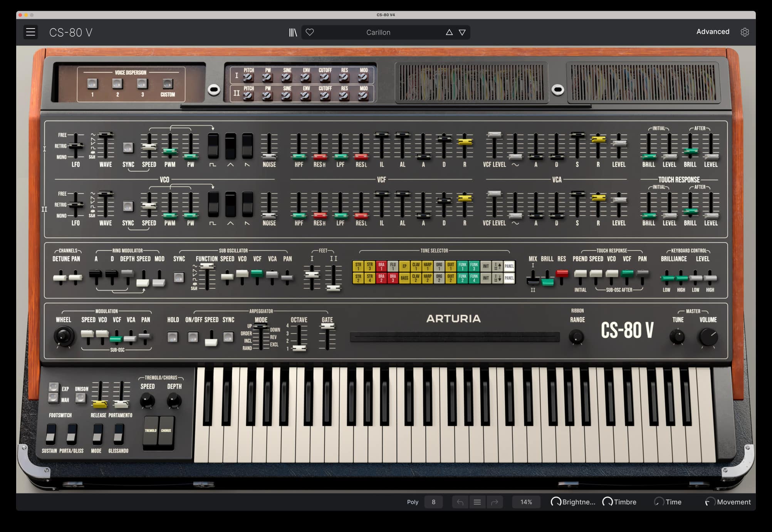Screen dimensions: 772x532
Task: Select the BASS tone button
Action: (x=404, y=278)
